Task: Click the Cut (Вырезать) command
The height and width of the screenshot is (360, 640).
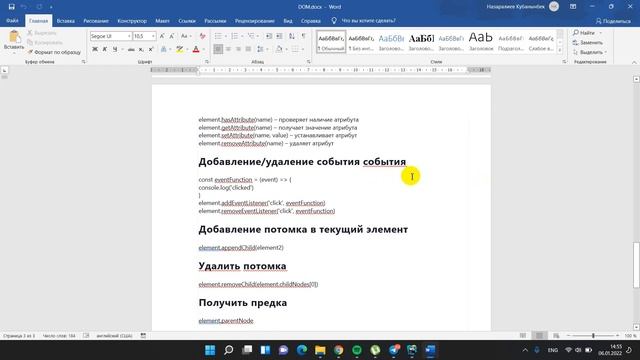Action: (x=42, y=33)
